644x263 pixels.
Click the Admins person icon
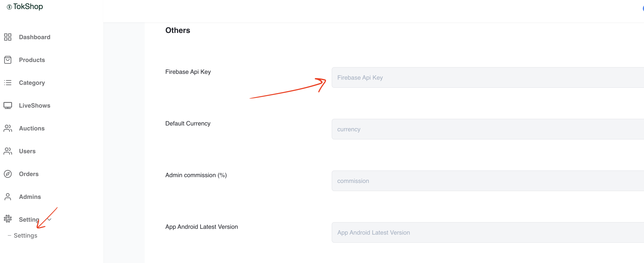[x=8, y=197]
